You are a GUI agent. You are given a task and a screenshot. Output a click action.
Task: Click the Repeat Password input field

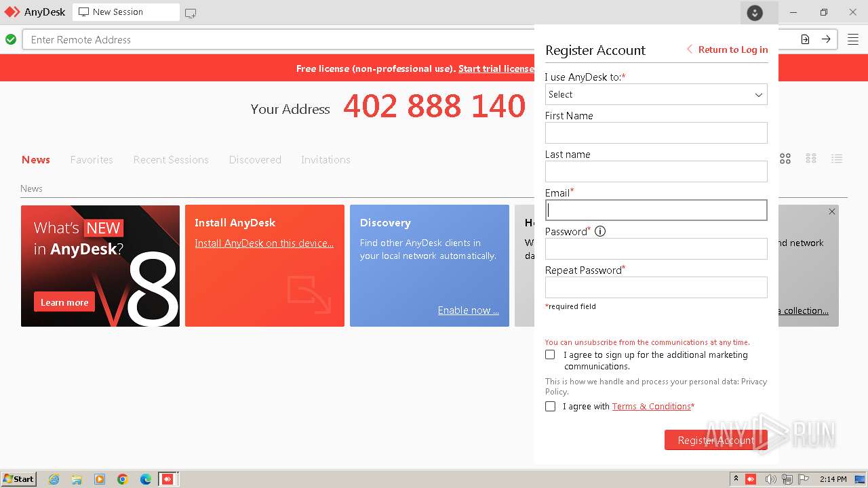coord(656,287)
